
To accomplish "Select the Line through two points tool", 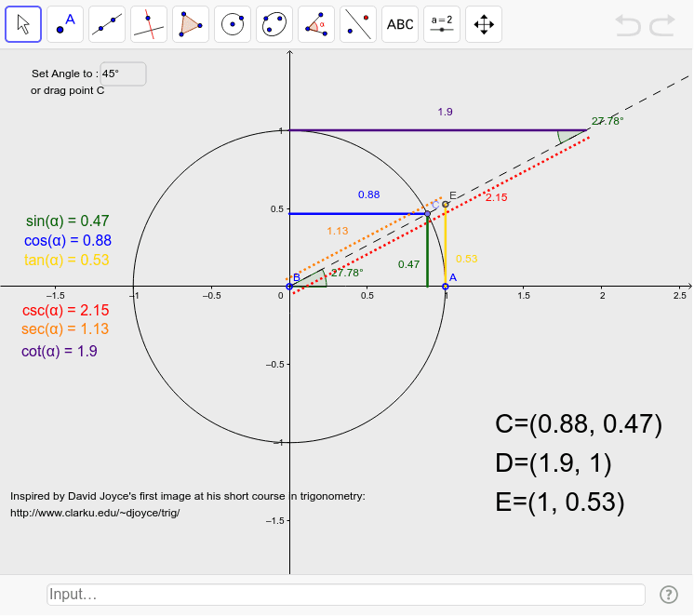I will [107, 24].
